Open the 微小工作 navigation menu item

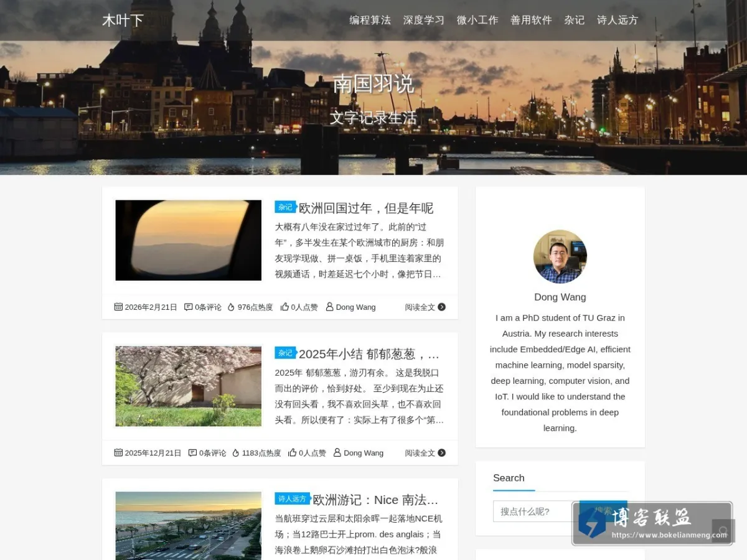477,20
